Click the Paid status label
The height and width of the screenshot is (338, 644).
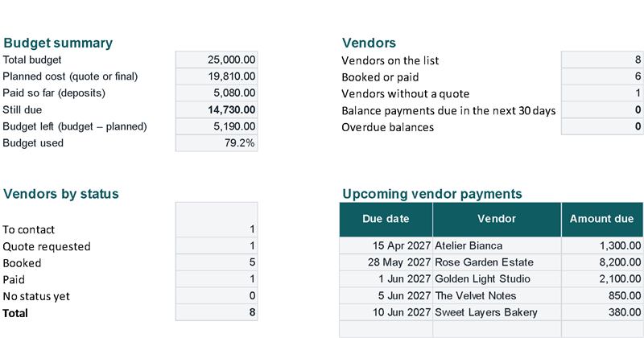coord(14,280)
